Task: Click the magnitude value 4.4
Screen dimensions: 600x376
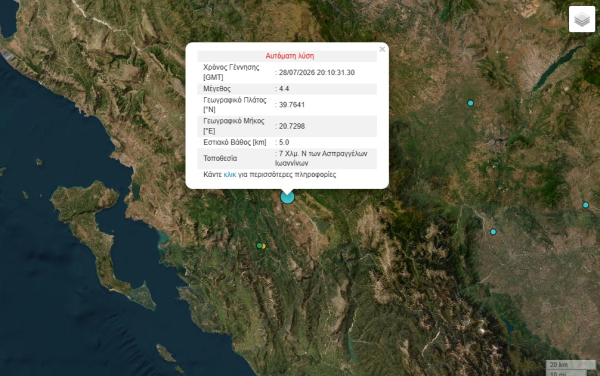Action: point(284,89)
